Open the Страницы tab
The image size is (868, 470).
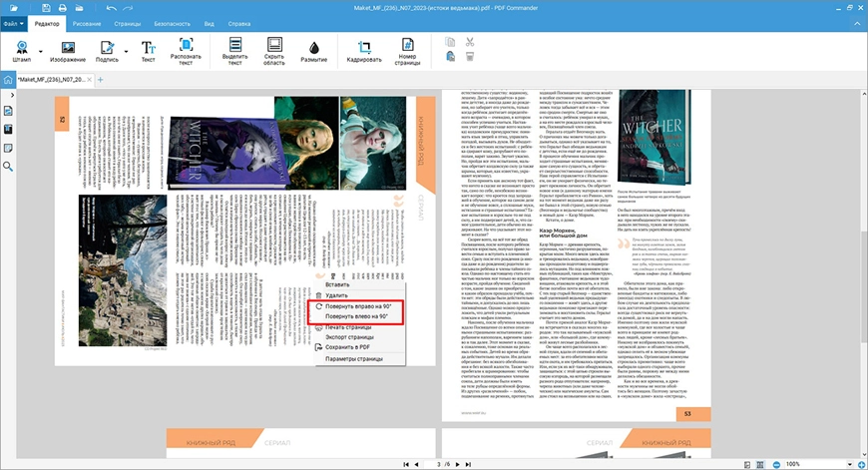tap(128, 24)
